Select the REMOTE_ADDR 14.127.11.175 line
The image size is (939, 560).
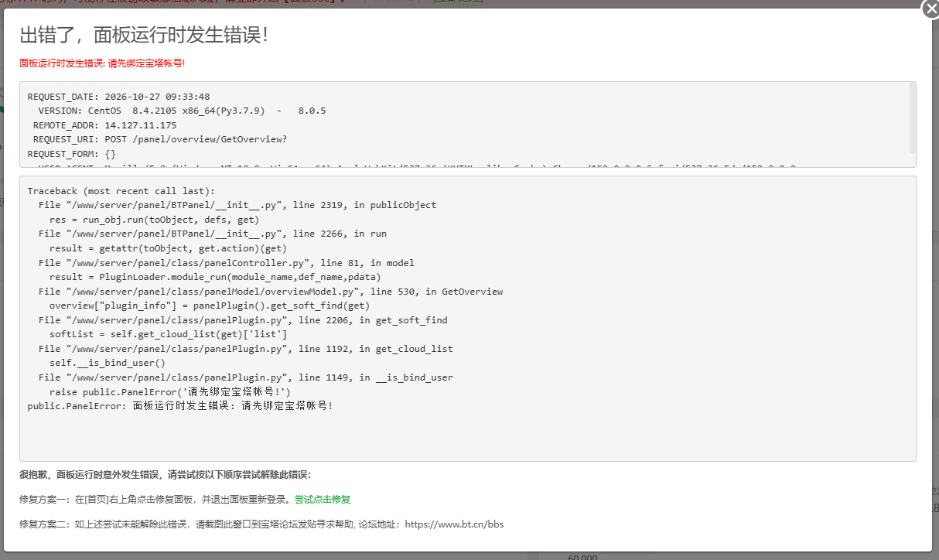pos(104,125)
